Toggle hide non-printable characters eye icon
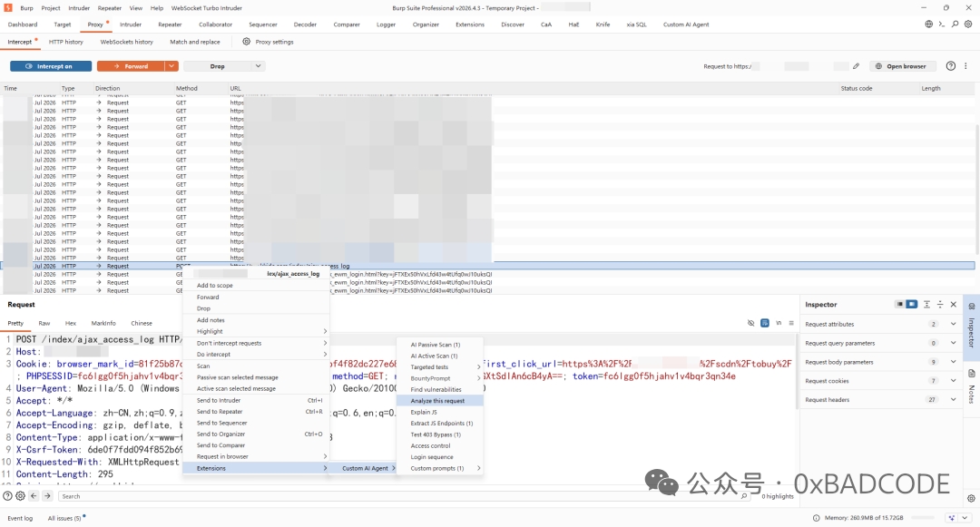980x527 pixels. (x=750, y=323)
